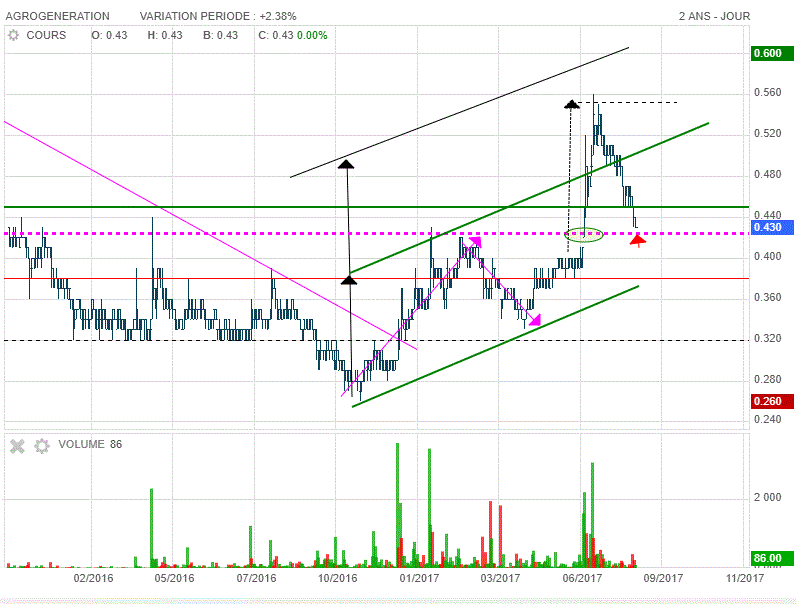Viewport: 797px width, 604px height.
Task: Click the 10/2016 date axis label
Action: [338, 578]
